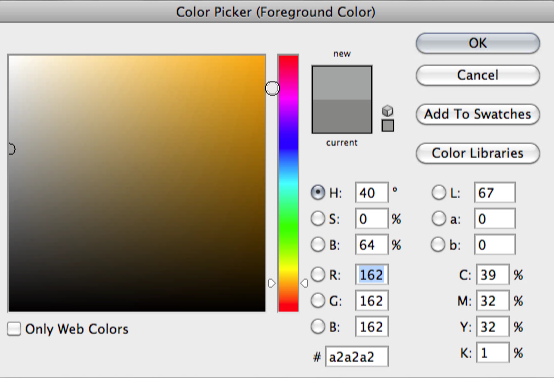Click the H hue degree field

(372, 193)
